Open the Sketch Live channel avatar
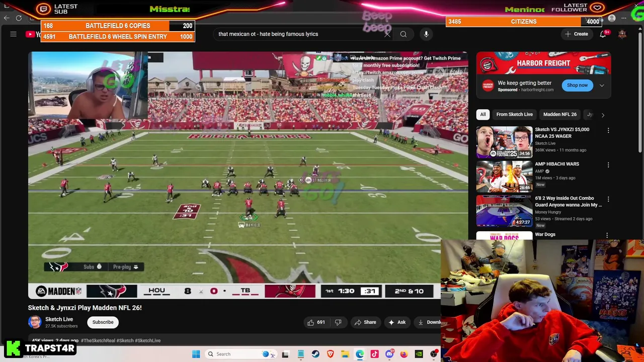The image size is (644, 362). [x=35, y=322]
